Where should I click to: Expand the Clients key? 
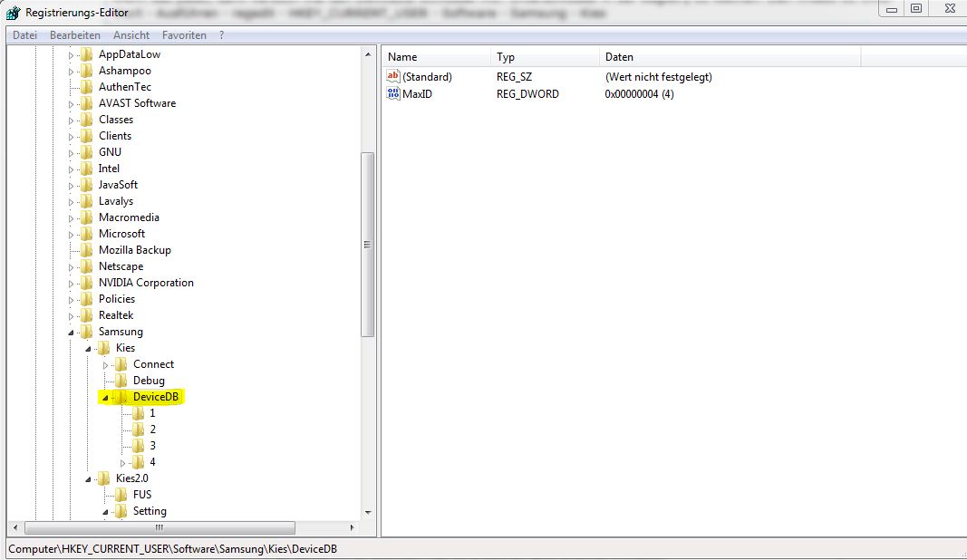click(x=71, y=137)
